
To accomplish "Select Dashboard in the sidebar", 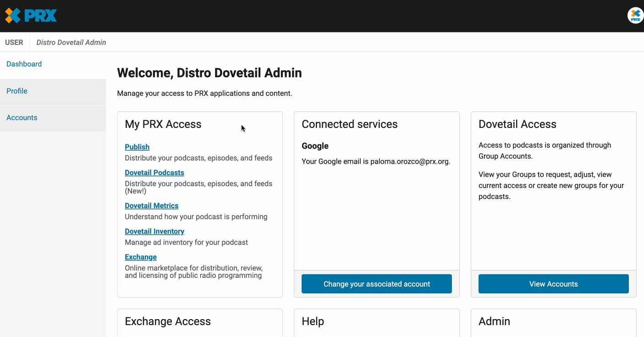I will click(24, 64).
